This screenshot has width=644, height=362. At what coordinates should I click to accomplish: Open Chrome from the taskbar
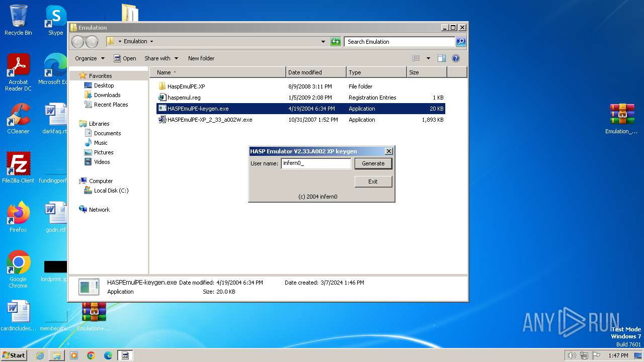pos(91,355)
